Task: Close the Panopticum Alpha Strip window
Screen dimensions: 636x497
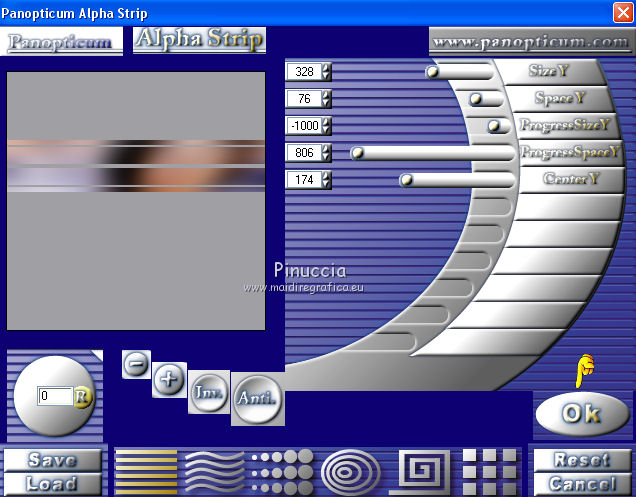Action: tap(623, 13)
